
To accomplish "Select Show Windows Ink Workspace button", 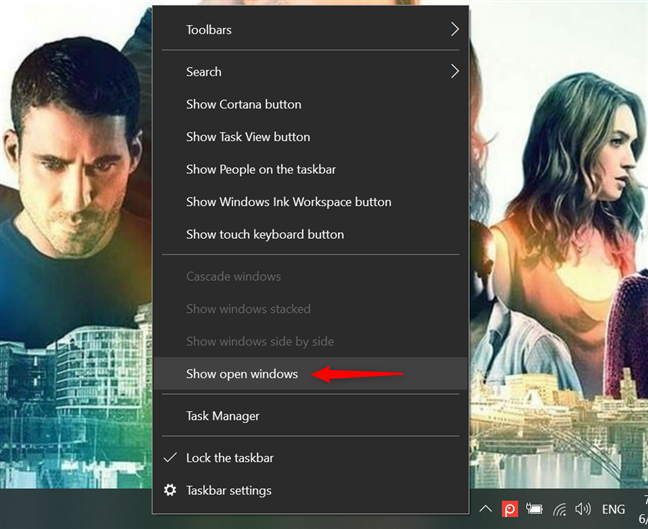I will pos(288,202).
